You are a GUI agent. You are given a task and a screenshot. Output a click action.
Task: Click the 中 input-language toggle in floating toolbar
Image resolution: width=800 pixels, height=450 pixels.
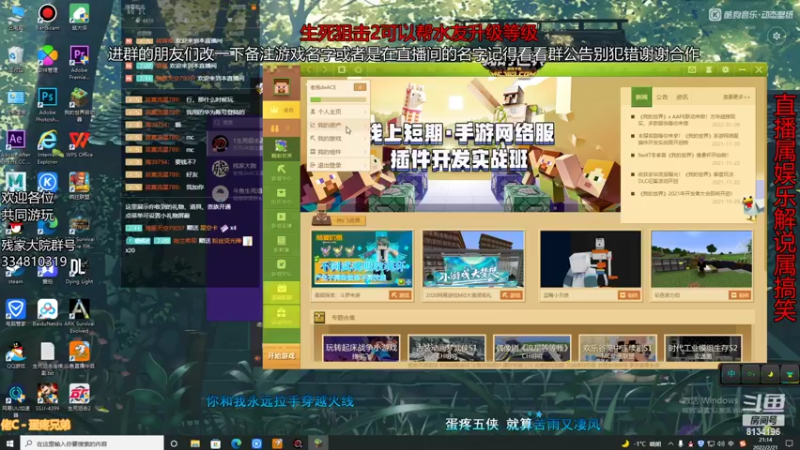click(x=731, y=374)
